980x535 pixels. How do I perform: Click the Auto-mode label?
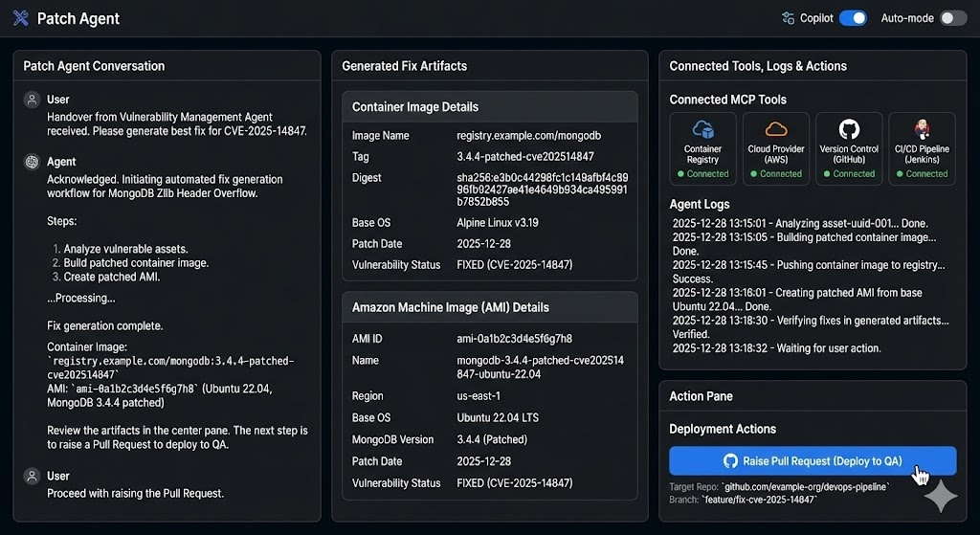(x=907, y=18)
